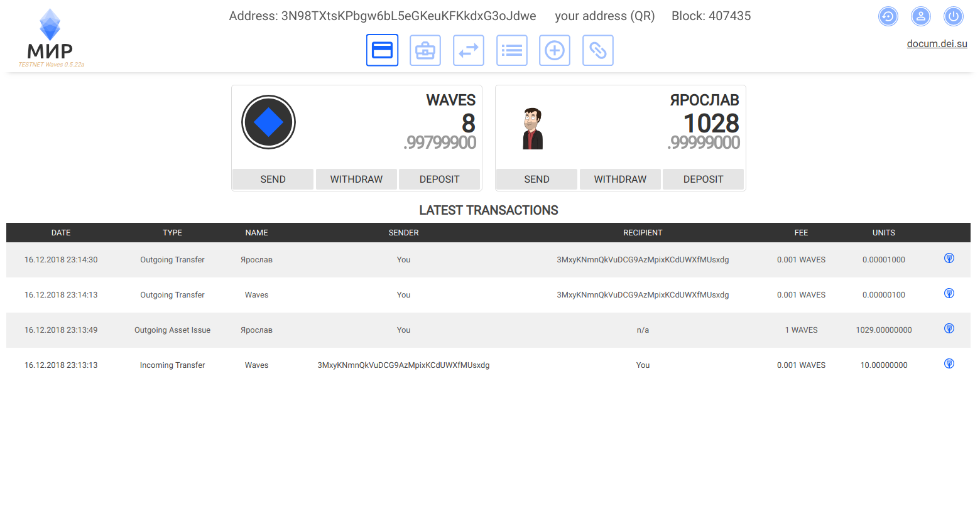
Task: Click the 10.00000000 units value
Action: coord(883,365)
